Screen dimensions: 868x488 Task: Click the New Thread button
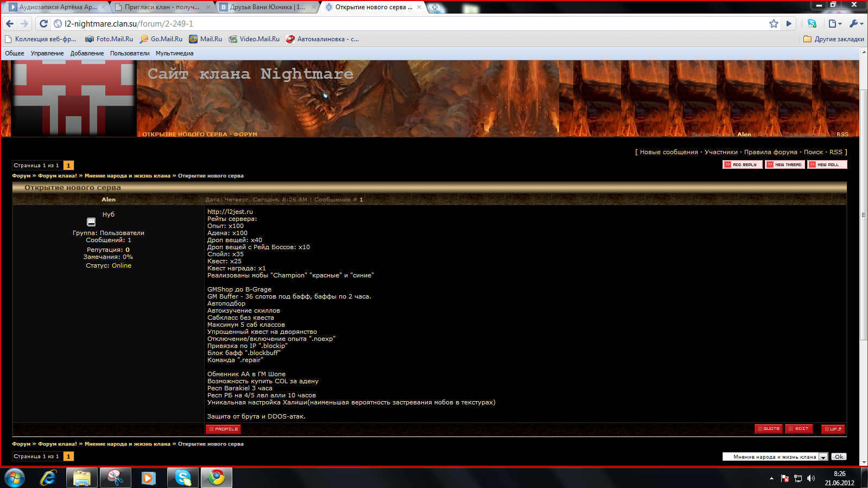click(x=785, y=164)
